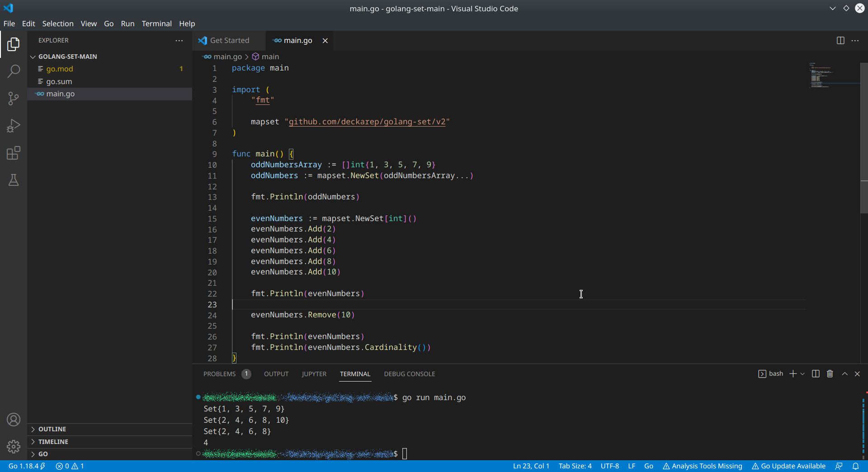Create a new terminal with plus icon
Image resolution: width=868 pixels, height=472 pixels.
point(793,374)
